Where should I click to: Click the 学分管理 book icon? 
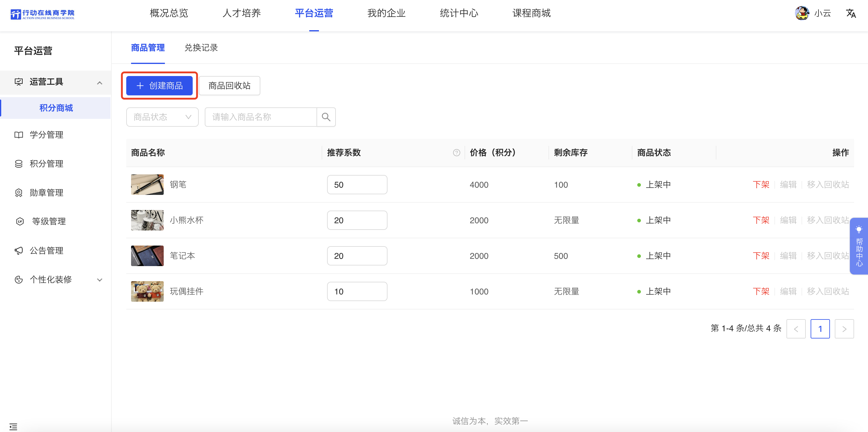[x=19, y=135]
